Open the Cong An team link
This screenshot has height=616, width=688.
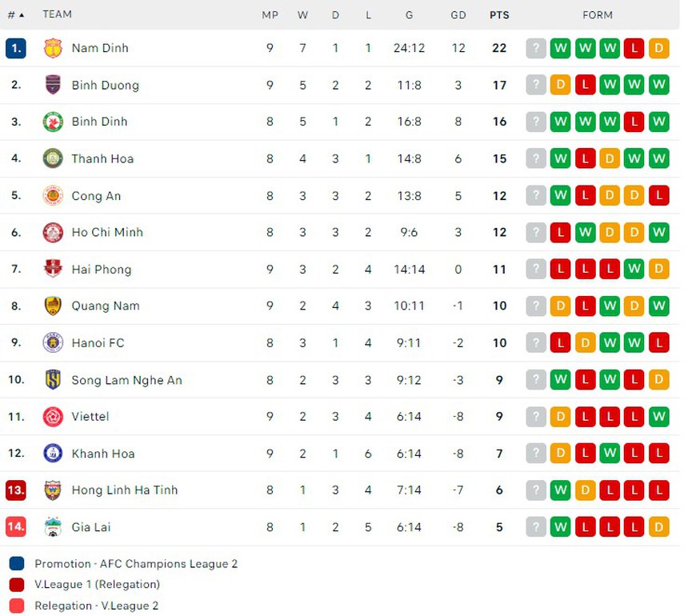tap(96, 195)
